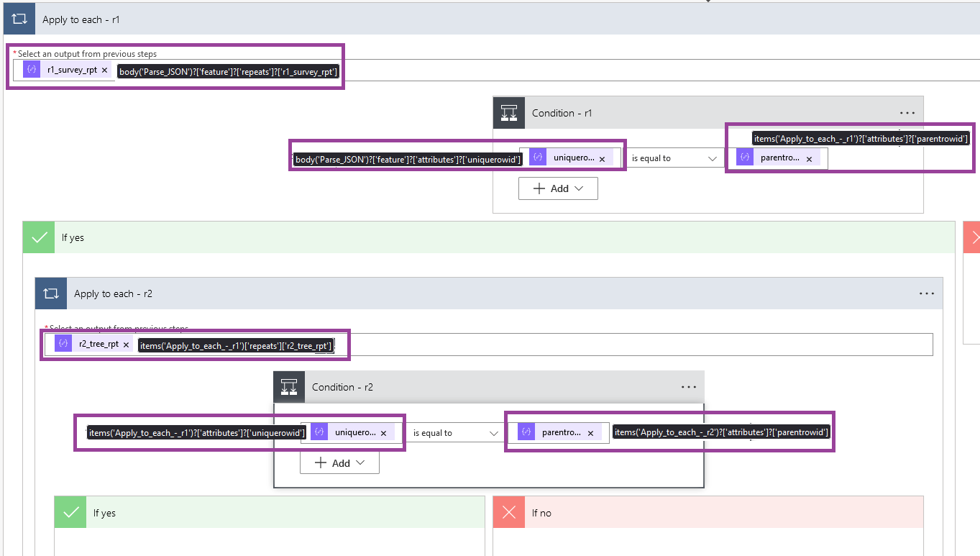
Task: Click the Add button in Condition - r2
Action: tap(339, 462)
